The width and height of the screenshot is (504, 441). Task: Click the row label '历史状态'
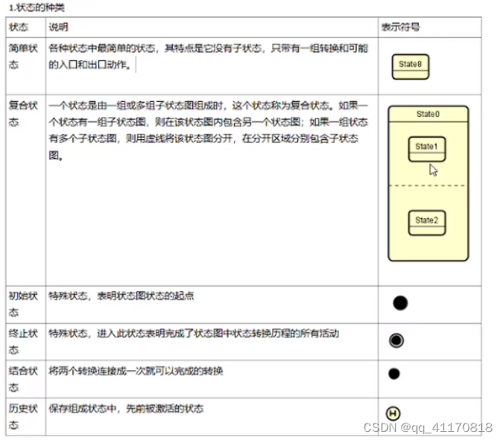point(23,417)
